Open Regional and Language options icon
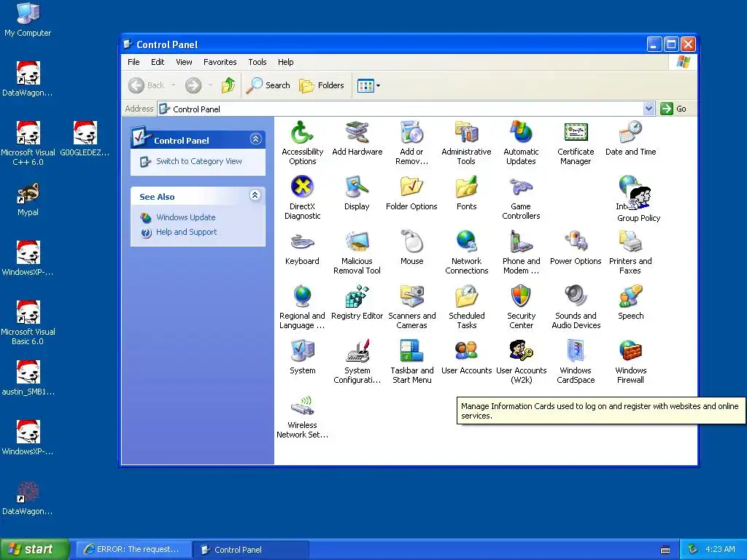Image resolution: width=747 pixels, height=560 pixels. [x=302, y=296]
